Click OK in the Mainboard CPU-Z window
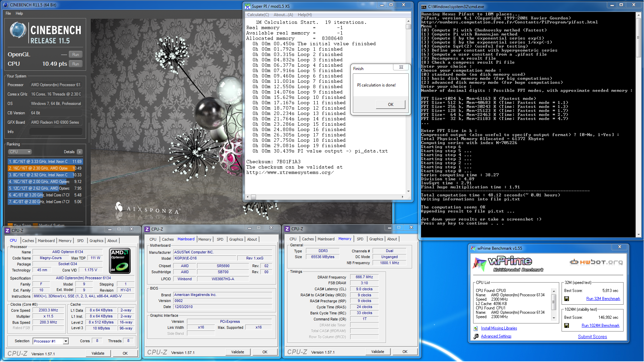Viewport: 644px width, 362px height. [x=265, y=352]
